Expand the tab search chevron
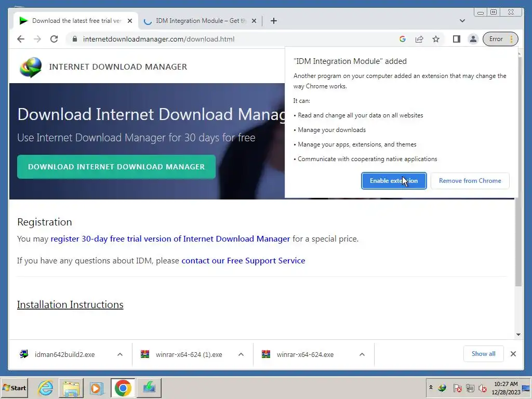532x399 pixels. [462, 21]
